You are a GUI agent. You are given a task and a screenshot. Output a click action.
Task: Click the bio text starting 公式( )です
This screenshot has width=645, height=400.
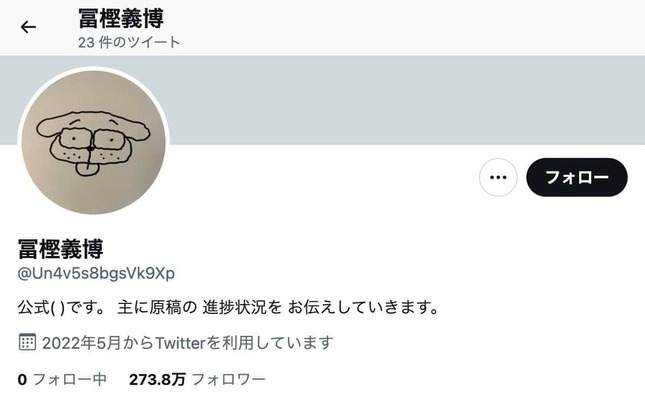(x=229, y=307)
